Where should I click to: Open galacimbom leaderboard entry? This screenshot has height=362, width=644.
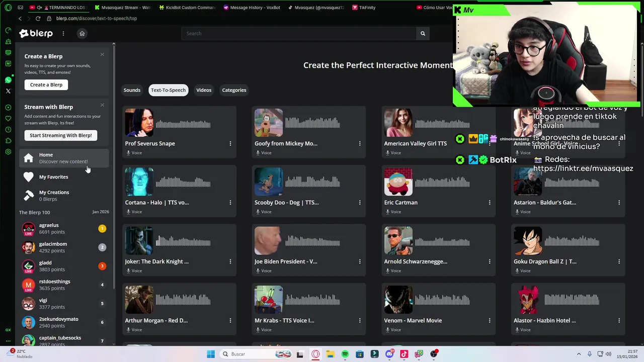click(64, 247)
